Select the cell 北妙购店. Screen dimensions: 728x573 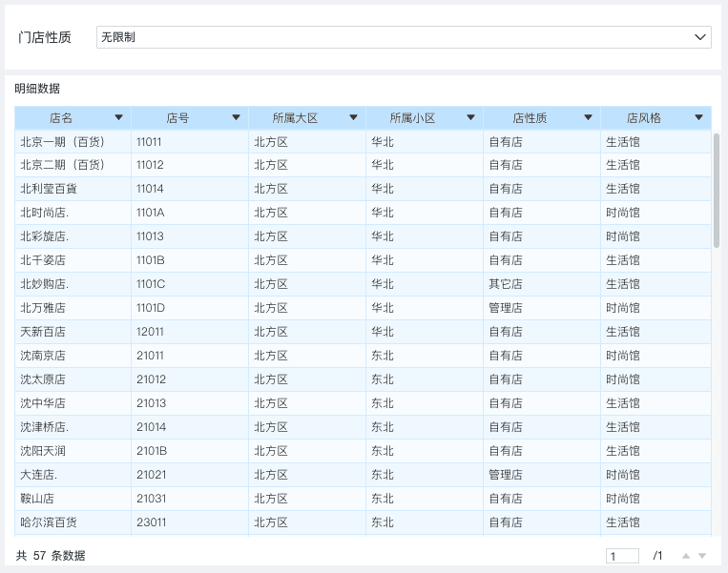tap(73, 284)
